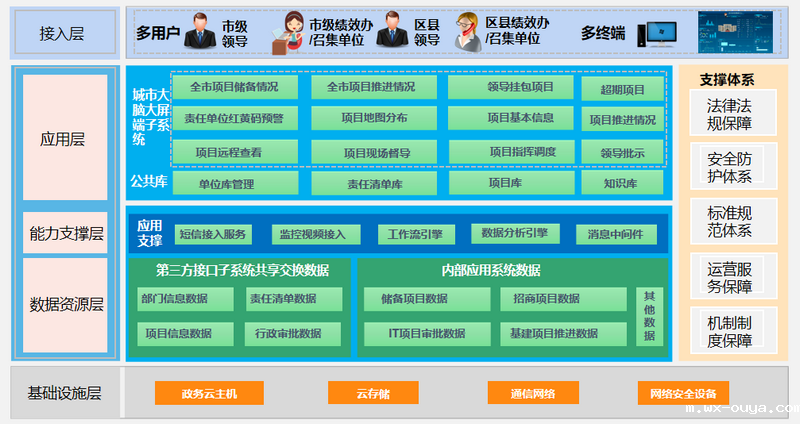This screenshot has width=800, height=424.
Task: Click the 项目地图分布 box
Action: point(374,118)
